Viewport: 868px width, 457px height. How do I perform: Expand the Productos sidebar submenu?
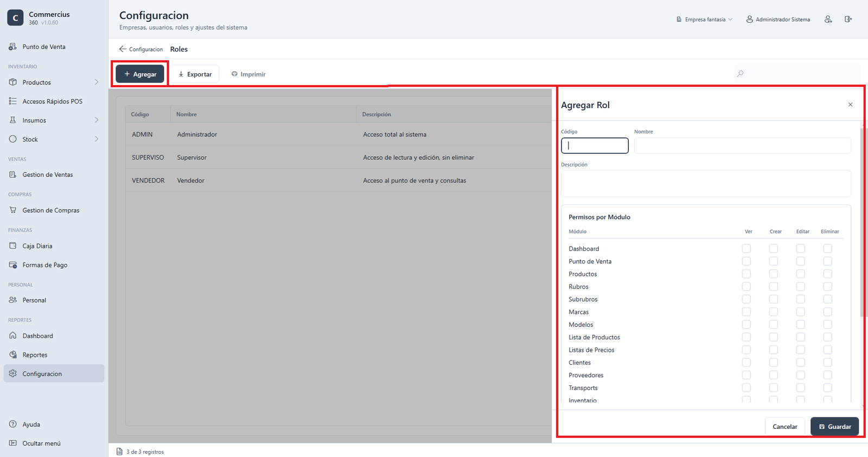coord(97,82)
